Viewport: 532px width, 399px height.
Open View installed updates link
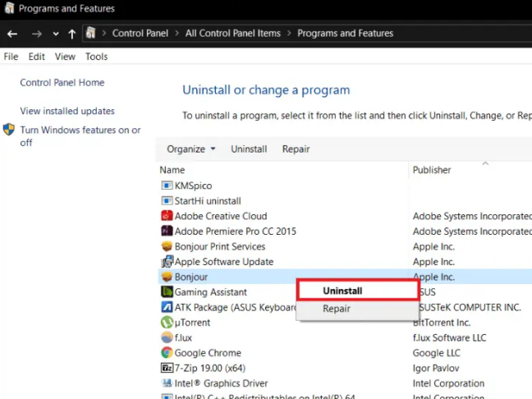67,111
